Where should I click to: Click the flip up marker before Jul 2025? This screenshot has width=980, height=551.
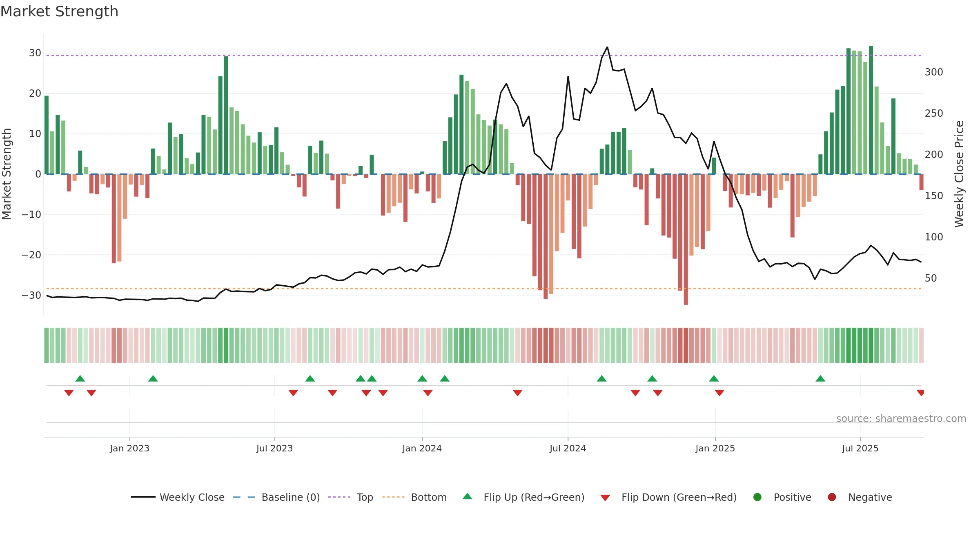[x=820, y=378]
